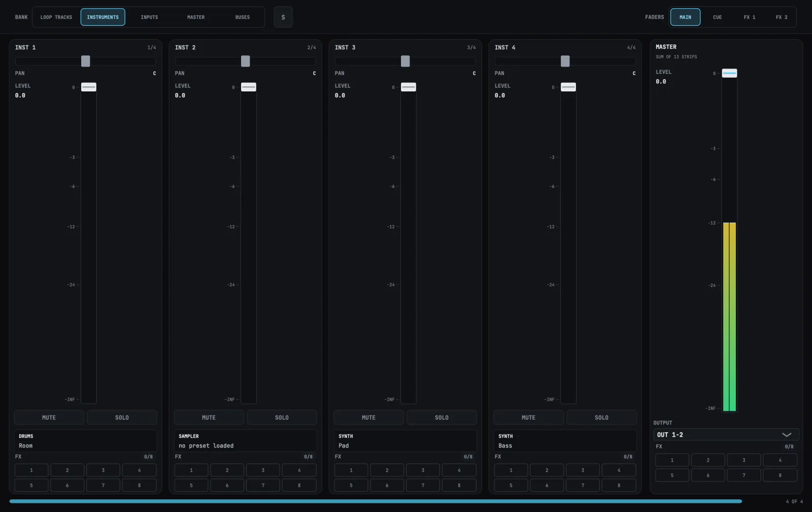
Task: Select FX slot 4 on INST 4
Action: click(619, 470)
